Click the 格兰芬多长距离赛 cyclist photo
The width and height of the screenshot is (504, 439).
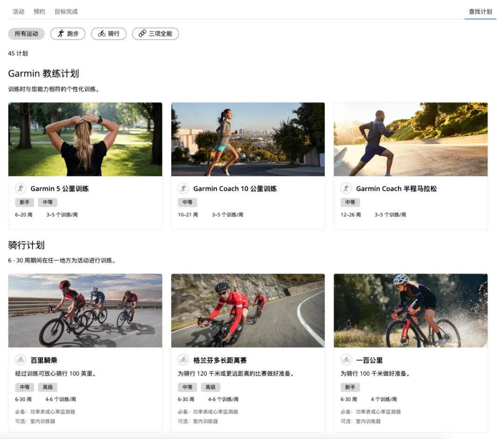coord(248,310)
